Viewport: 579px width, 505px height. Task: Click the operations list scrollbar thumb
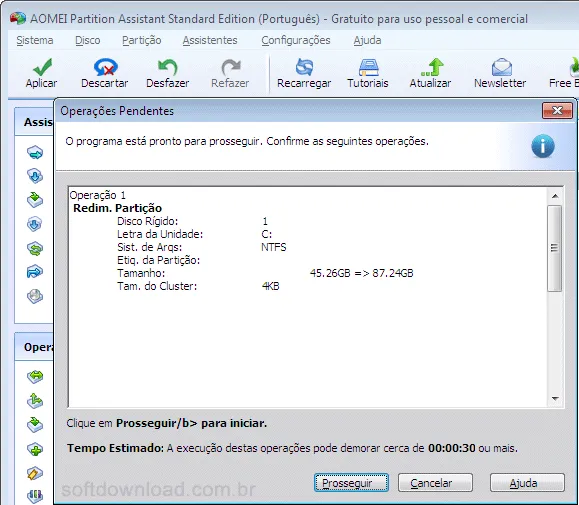pos(555,248)
